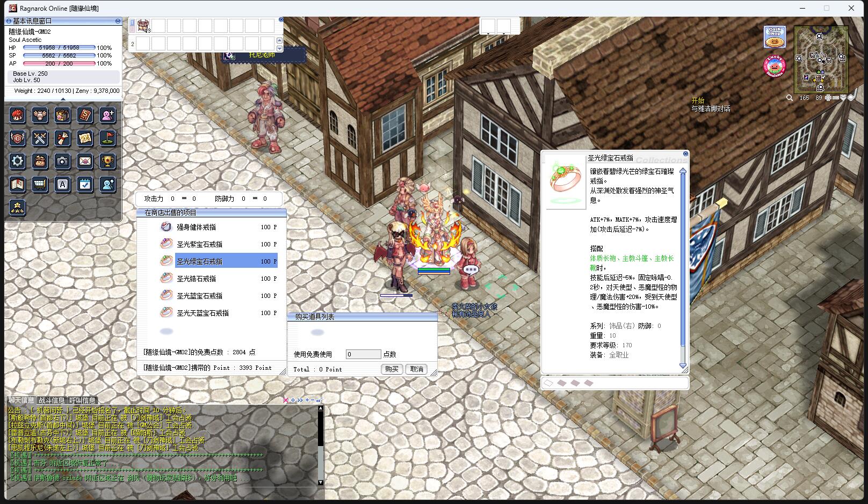
Task: Collapse the basic info window with arrow
Action: pos(63,99)
